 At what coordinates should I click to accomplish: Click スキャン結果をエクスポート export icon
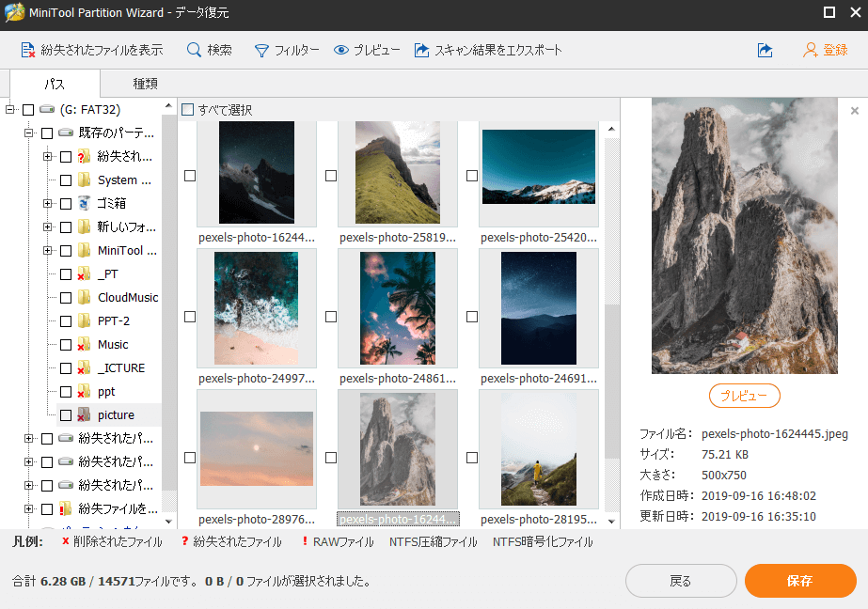click(x=422, y=51)
